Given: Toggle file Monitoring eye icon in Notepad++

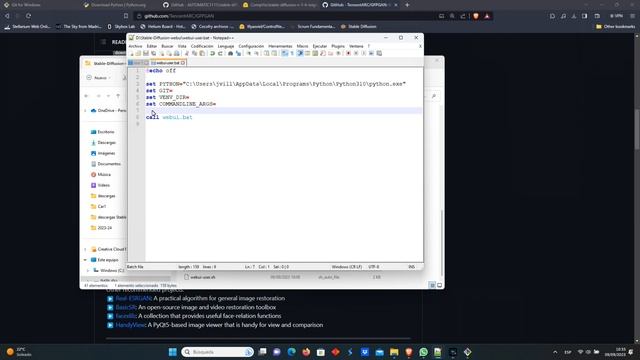Looking at the screenshot, I should pos(338,53).
